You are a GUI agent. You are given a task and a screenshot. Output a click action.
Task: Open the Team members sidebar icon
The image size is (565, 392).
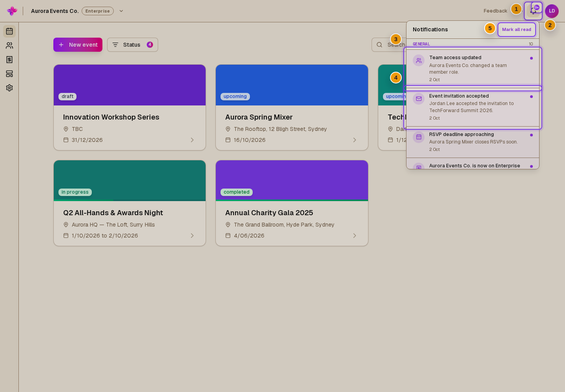(x=9, y=45)
